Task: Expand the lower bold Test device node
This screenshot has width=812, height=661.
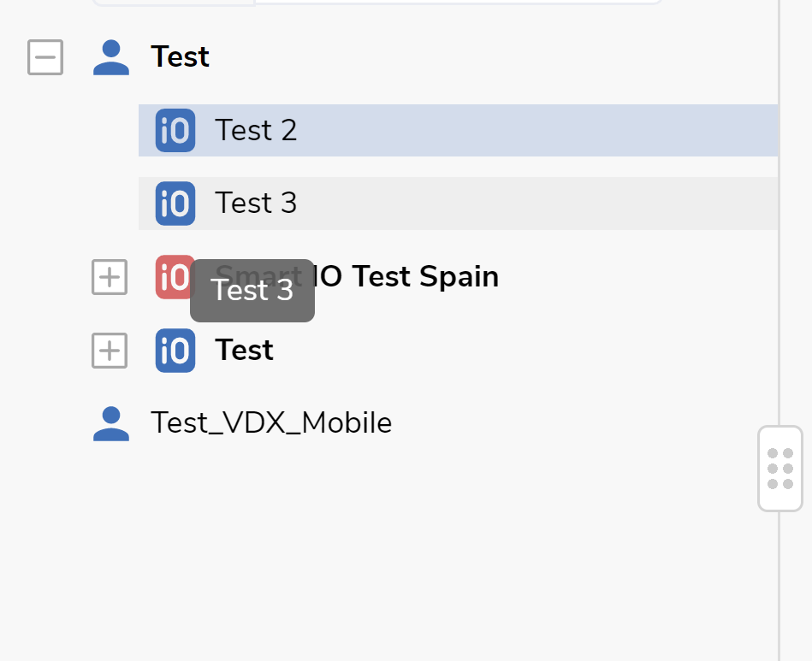Action: (x=110, y=351)
